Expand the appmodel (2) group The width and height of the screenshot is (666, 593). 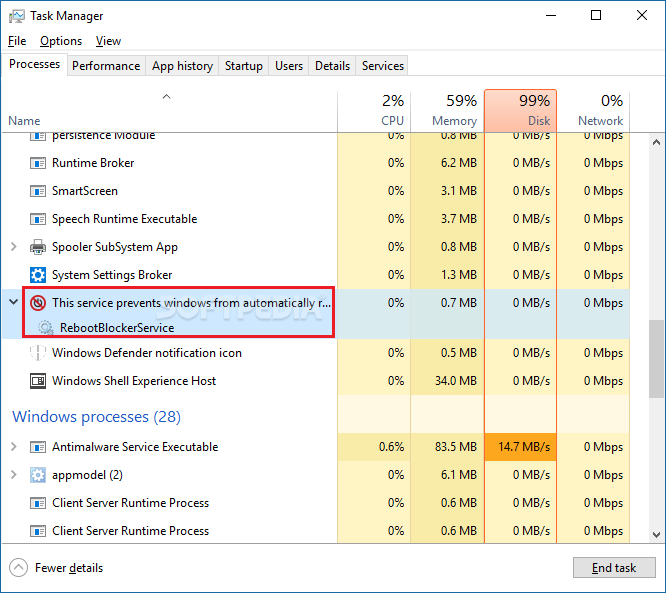click(x=14, y=474)
